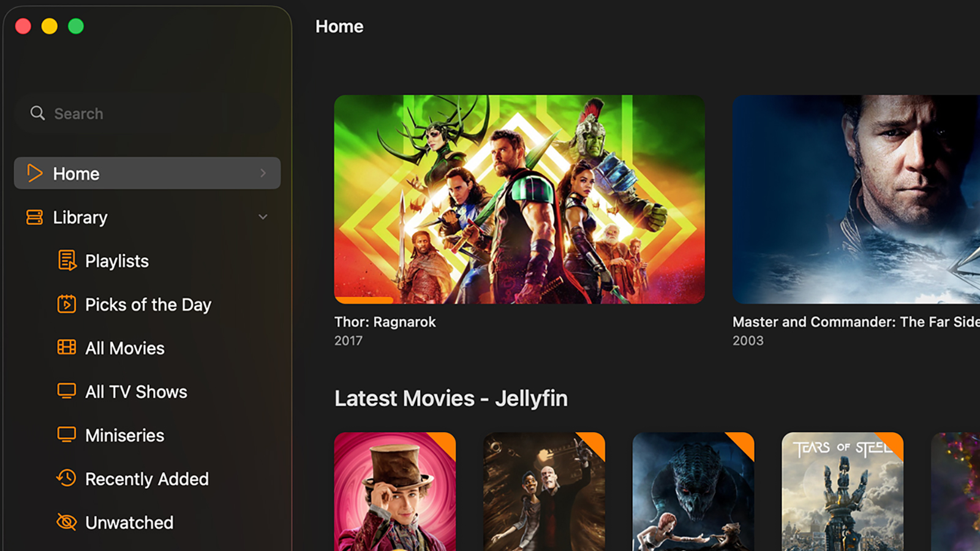
Task: Click the Unwatched crossed-eye icon
Action: click(x=66, y=522)
